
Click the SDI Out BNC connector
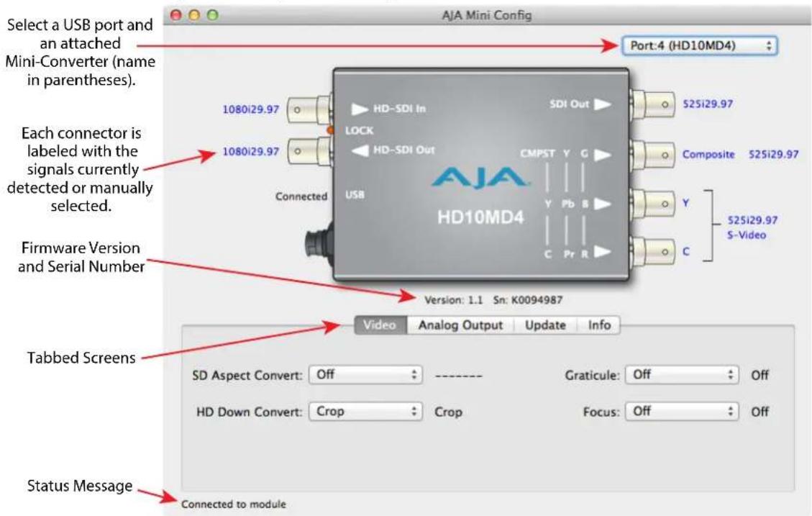click(x=652, y=104)
